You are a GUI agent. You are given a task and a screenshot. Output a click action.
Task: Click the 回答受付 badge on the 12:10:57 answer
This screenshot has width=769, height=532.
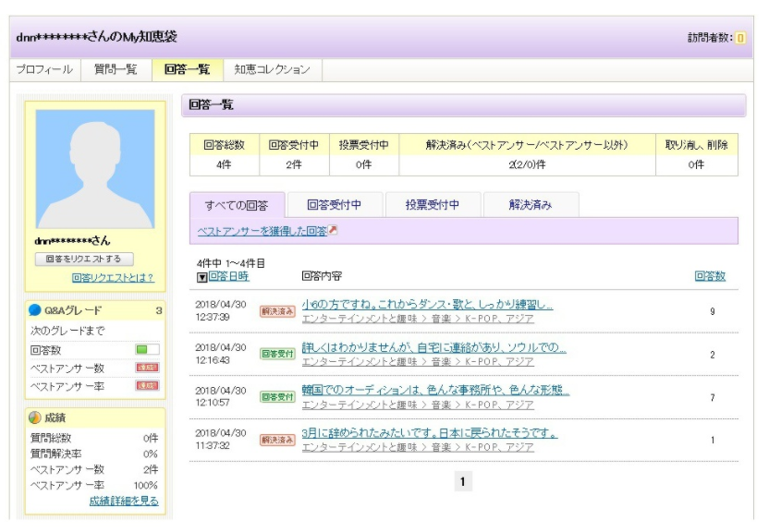pyautogui.click(x=276, y=397)
